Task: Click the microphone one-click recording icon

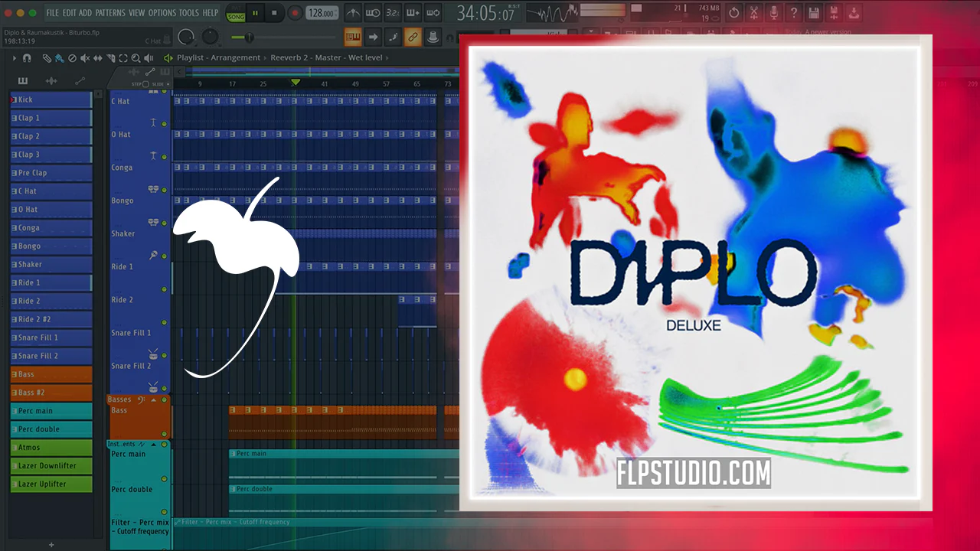Action: coord(774,13)
